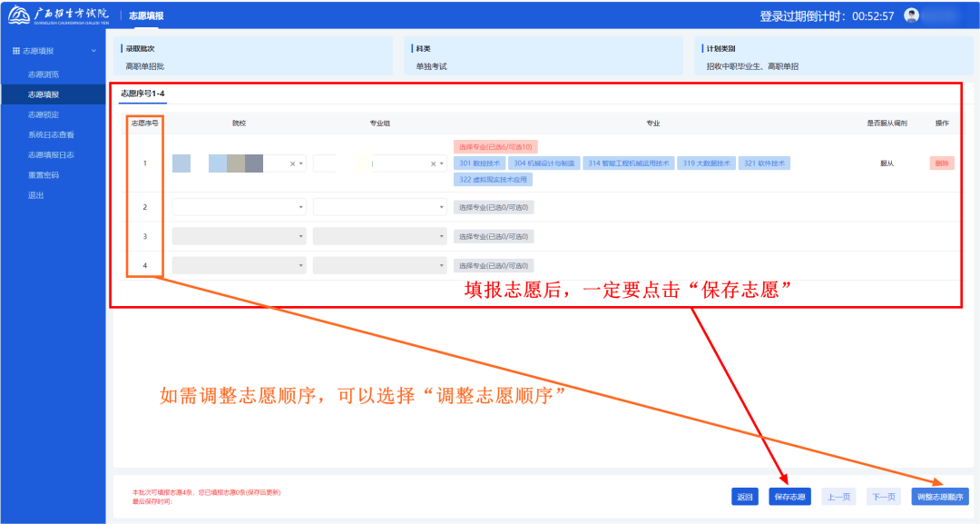Switch to the 志愿序号1-4 tab

pyautogui.click(x=142, y=94)
